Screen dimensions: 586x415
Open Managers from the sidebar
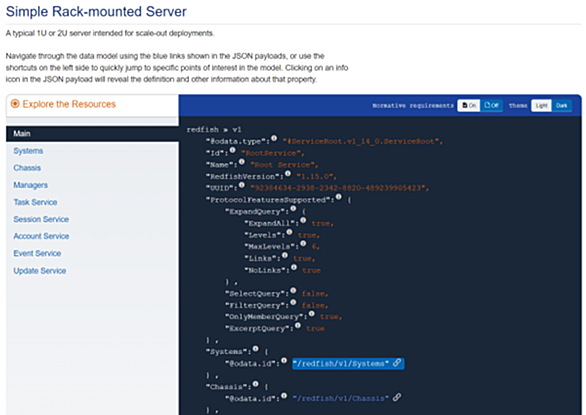(31, 185)
